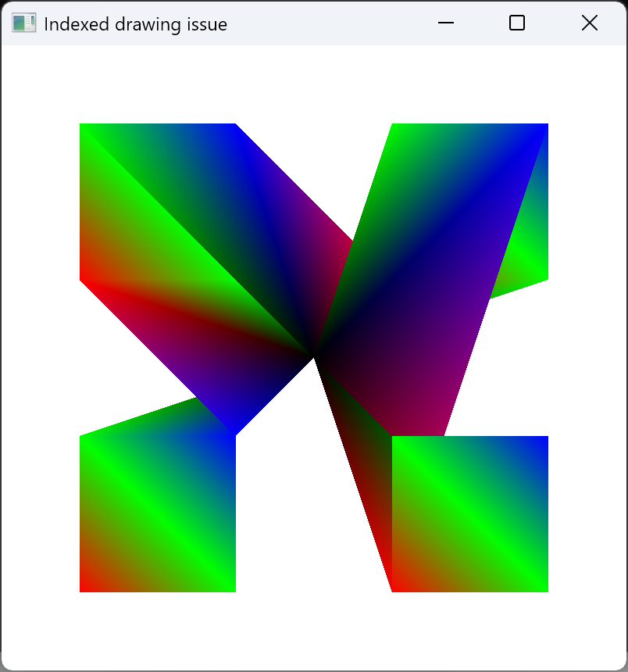Click the application icon in the title bar
628x672 pixels.
pyautogui.click(x=23, y=23)
